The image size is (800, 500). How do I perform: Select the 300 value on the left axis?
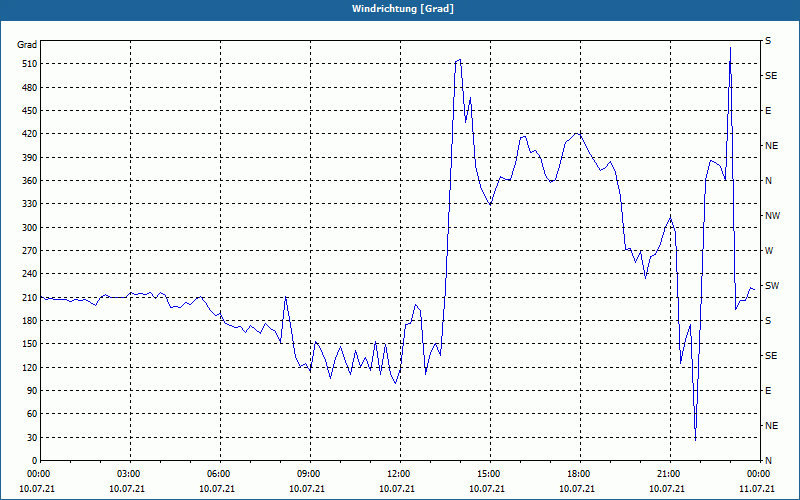(30, 228)
